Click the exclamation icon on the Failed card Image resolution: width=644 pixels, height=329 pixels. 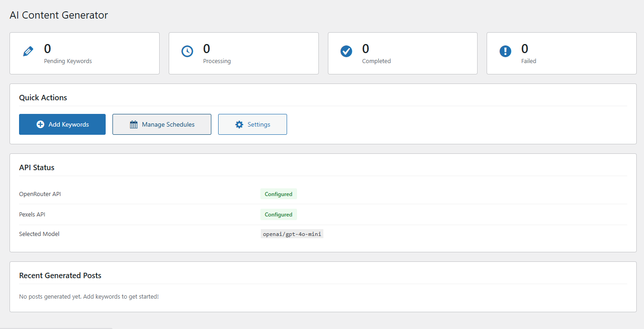[x=505, y=51]
